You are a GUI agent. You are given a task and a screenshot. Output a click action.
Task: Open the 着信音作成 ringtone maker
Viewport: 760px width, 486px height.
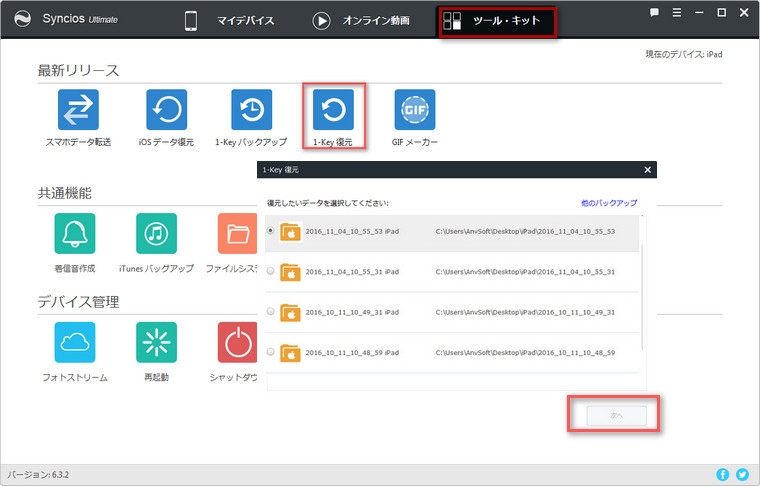[75, 234]
